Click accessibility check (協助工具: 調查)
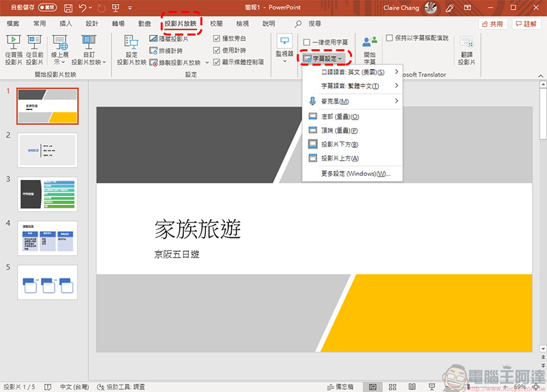The image size is (547, 392). pyautogui.click(x=121, y=387)
